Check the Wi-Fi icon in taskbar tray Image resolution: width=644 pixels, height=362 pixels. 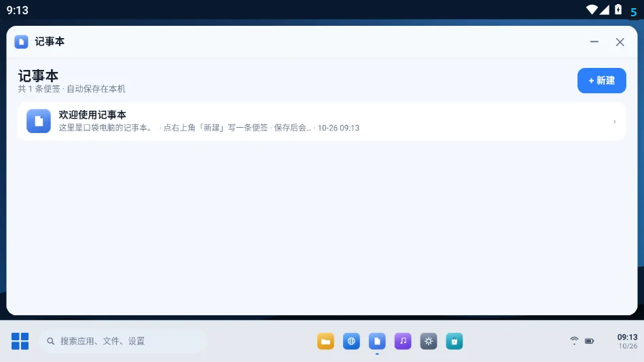pyautogui.click(x=574, y=341)
